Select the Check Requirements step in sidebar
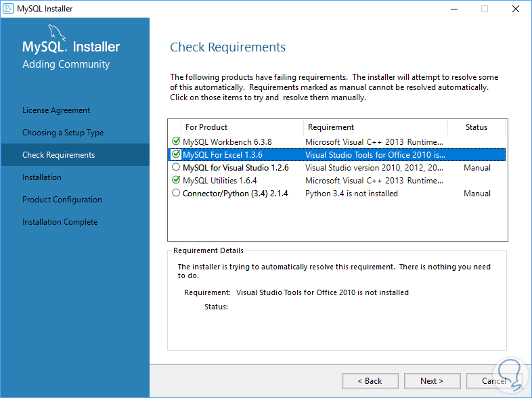Viewport: 532px width, 398px height. (75, 155)
